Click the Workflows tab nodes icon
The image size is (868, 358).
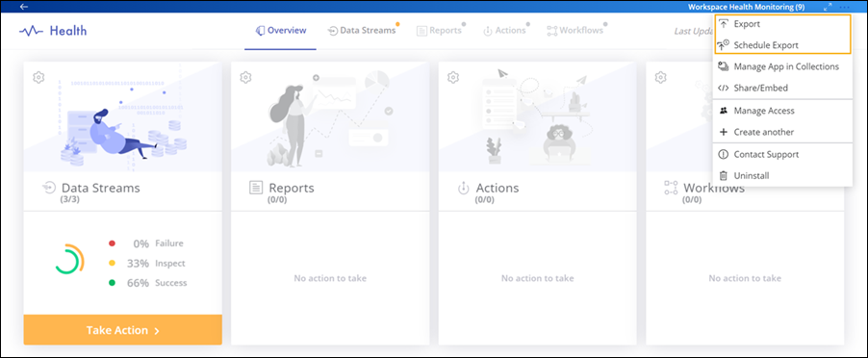[x=552, y=31]
